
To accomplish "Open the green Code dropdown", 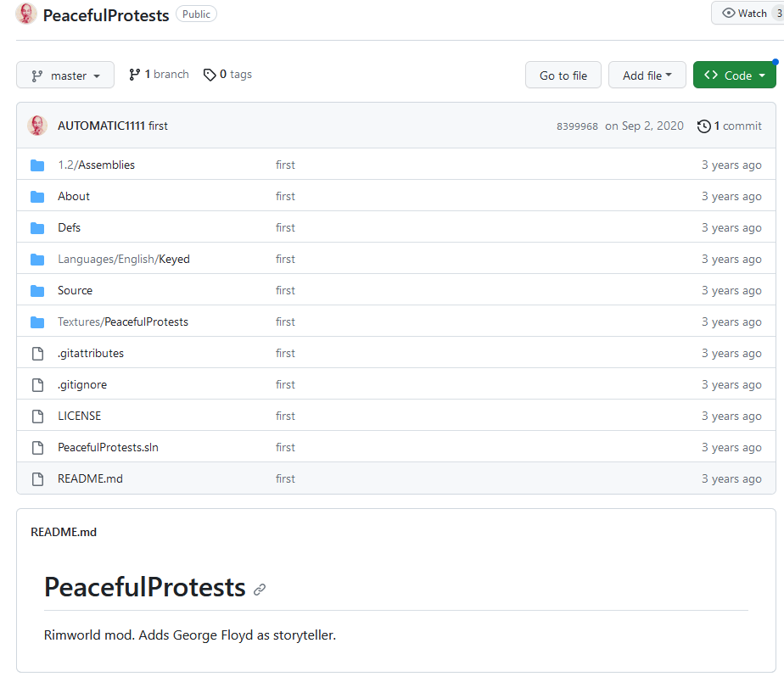I will click(735, 75).
